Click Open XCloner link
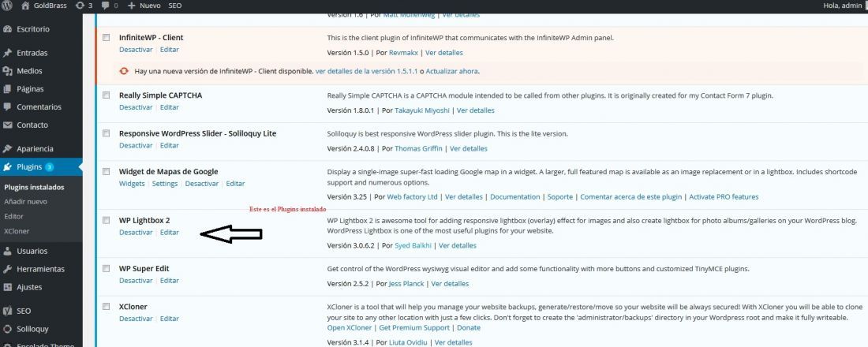868x347 pixels. pyautogui.click(x=350, y=327)
